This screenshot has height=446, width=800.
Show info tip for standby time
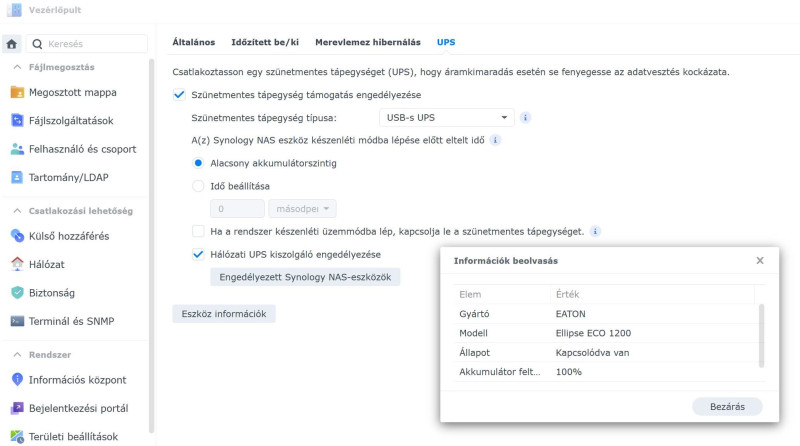(x=495, y=140)
